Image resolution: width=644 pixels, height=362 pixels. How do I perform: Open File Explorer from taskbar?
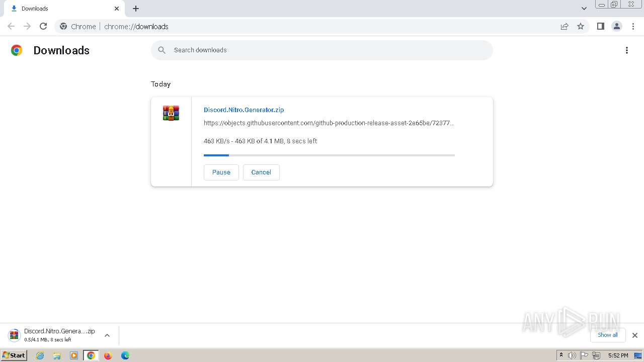[57, 355]
